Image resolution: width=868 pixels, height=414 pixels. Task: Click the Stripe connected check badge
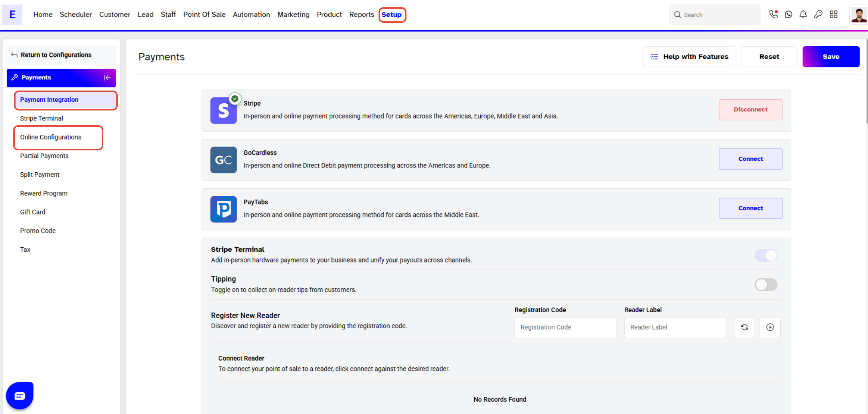(235, 99)
